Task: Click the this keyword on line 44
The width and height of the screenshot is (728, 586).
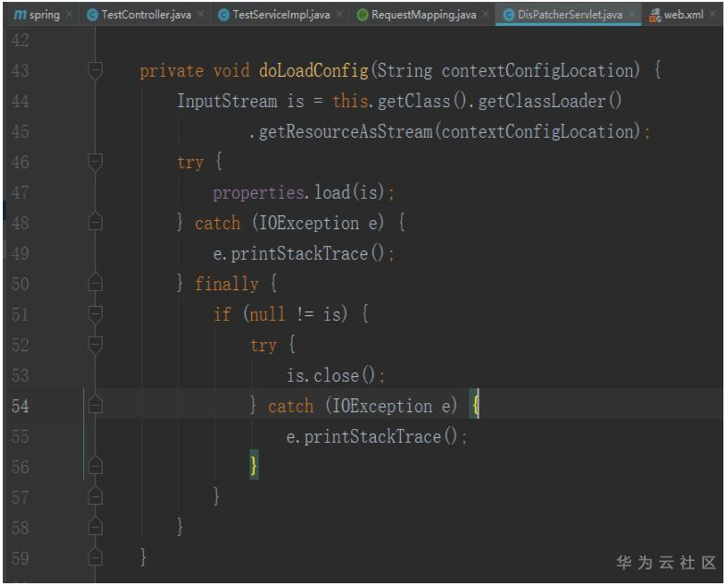Action: (x=350, y=102)
